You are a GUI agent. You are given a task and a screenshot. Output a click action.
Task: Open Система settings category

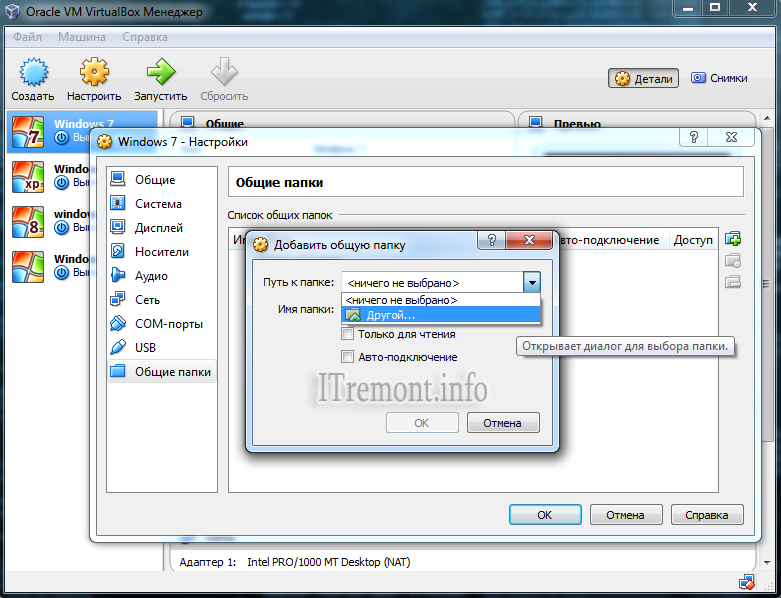(x=162, y=204)
